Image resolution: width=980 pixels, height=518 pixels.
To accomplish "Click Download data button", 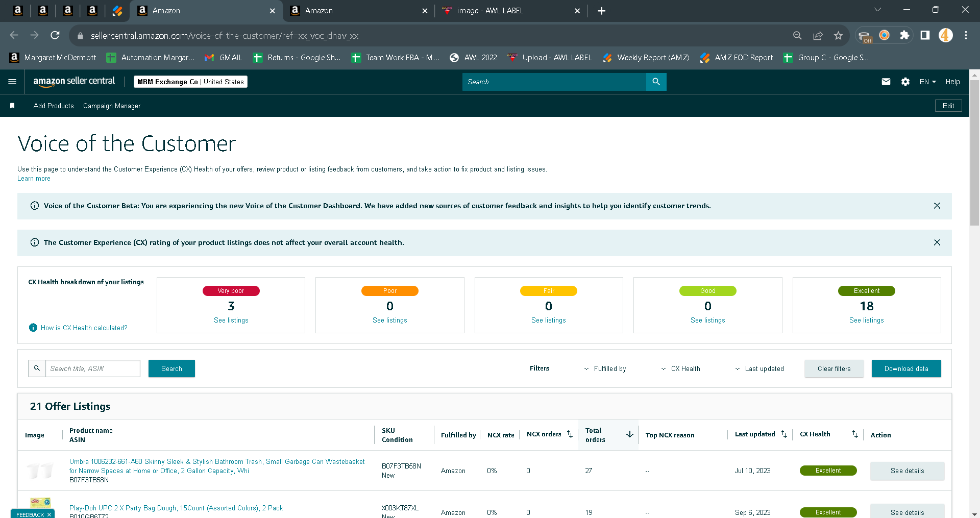I will click(906, 368).
